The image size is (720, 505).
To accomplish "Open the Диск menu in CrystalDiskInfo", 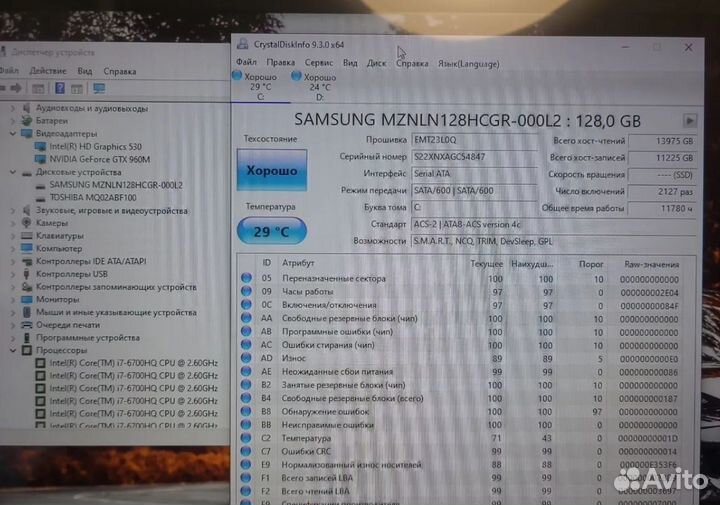I will (376, 63).
